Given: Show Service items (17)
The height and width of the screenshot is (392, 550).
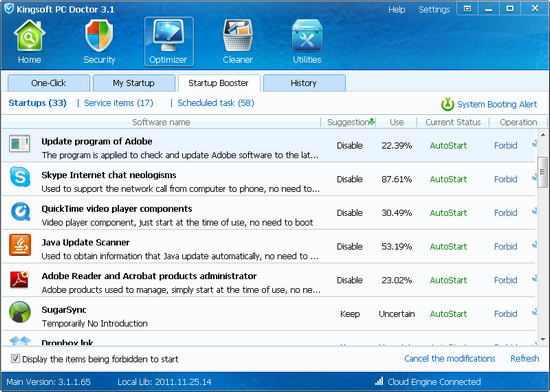Looking at the screenshot, I should coord(119,103).
